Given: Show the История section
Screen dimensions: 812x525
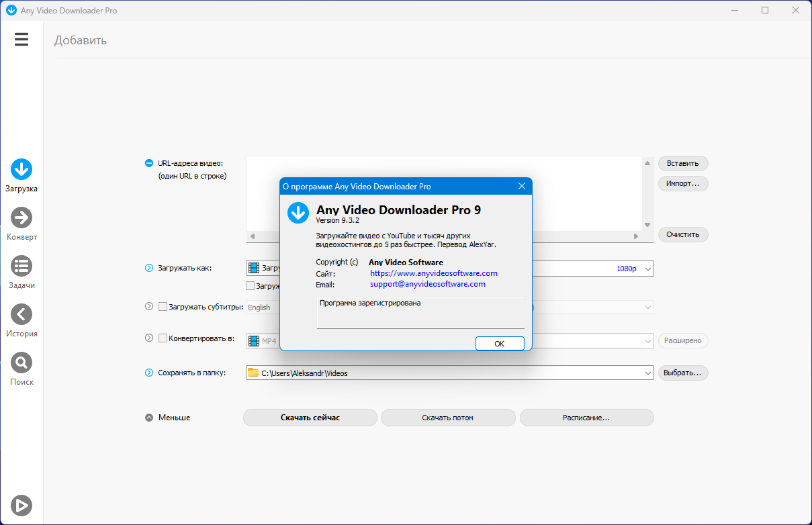Looking at the screenshot, I should click(x=21, y=321).
